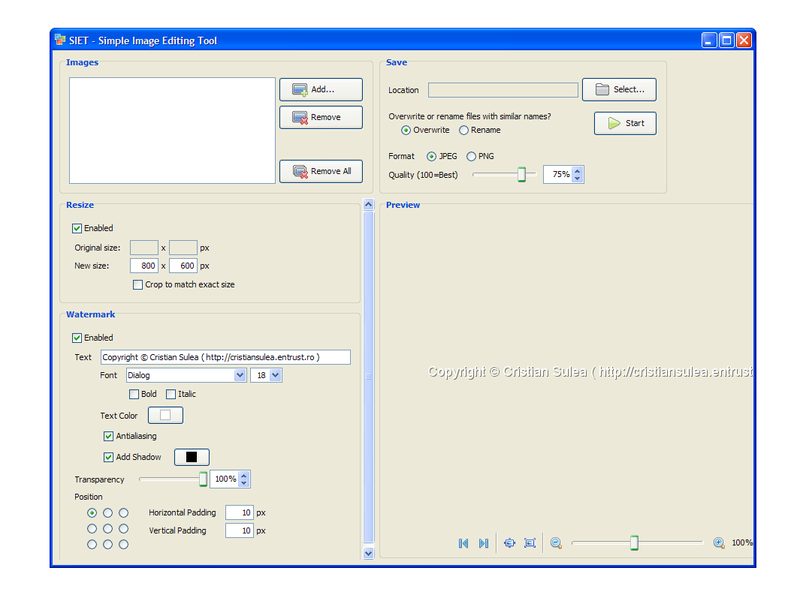The height and width of the screenshot is (613, 800).
Task: Open the font size dropdown showing 18
Action: click(266, 375)
